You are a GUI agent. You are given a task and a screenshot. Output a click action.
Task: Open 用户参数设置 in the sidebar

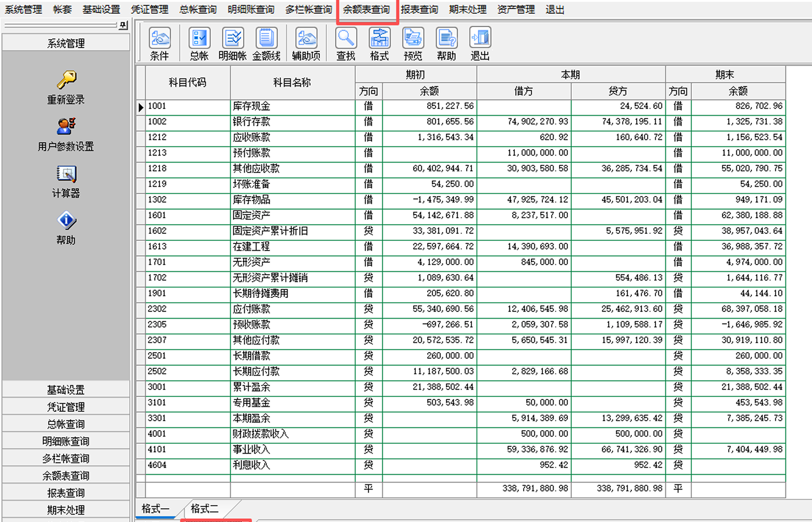point(66,134)
